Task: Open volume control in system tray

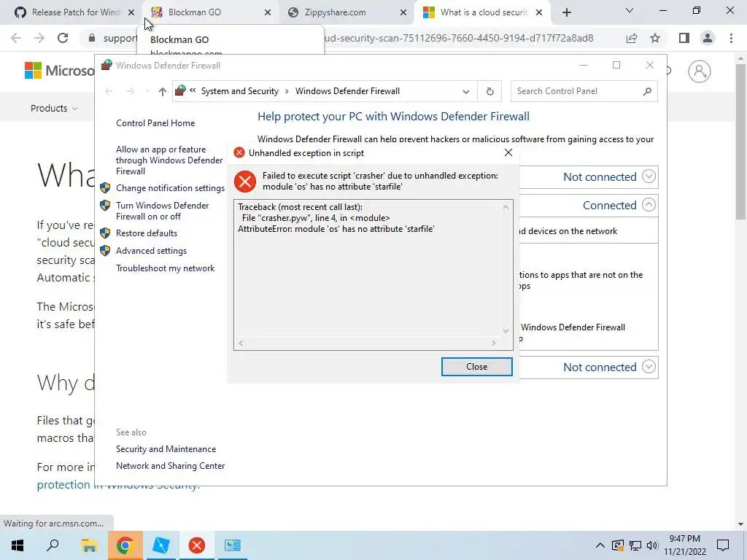Action: point(652,545)
